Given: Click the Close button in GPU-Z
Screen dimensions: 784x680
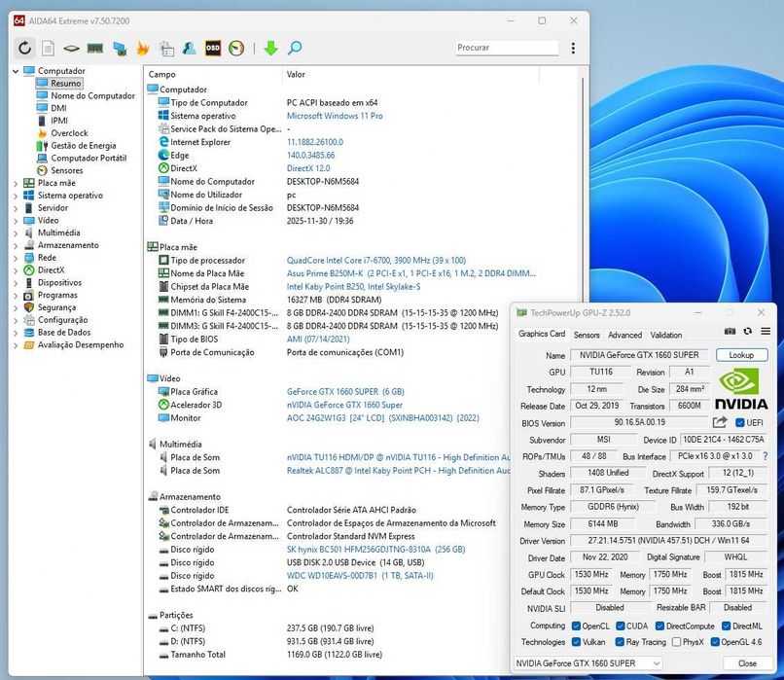Looking at the screenshot, I should coord(747,663).
